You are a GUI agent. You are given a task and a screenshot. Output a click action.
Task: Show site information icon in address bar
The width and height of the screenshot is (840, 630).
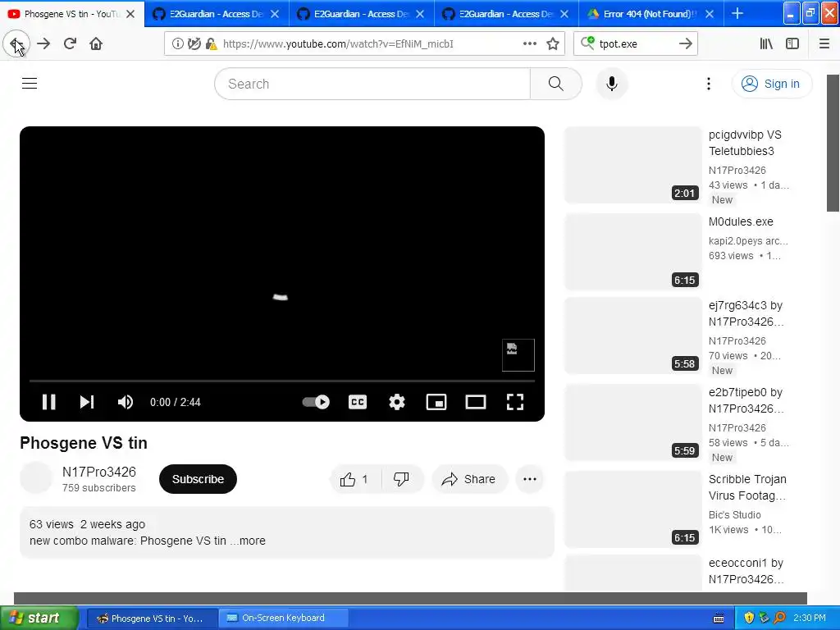coord(177,44)
